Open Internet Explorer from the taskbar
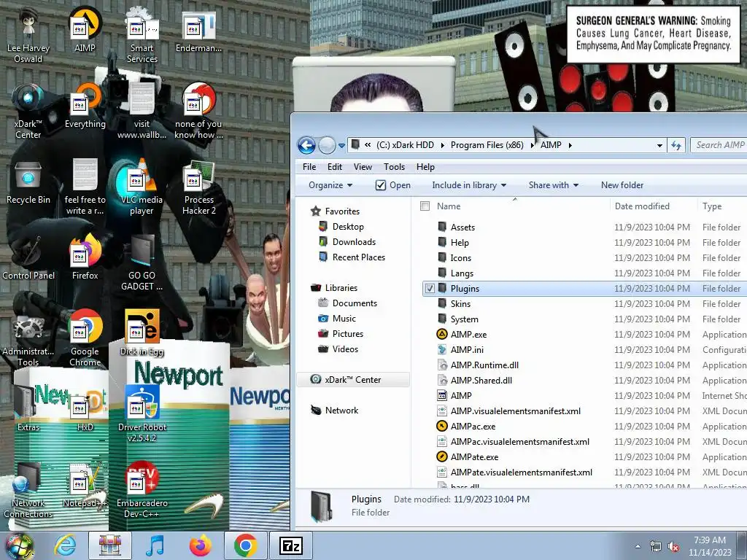The height and width of the screenshot is (560, 747). [x=65, y=545]
